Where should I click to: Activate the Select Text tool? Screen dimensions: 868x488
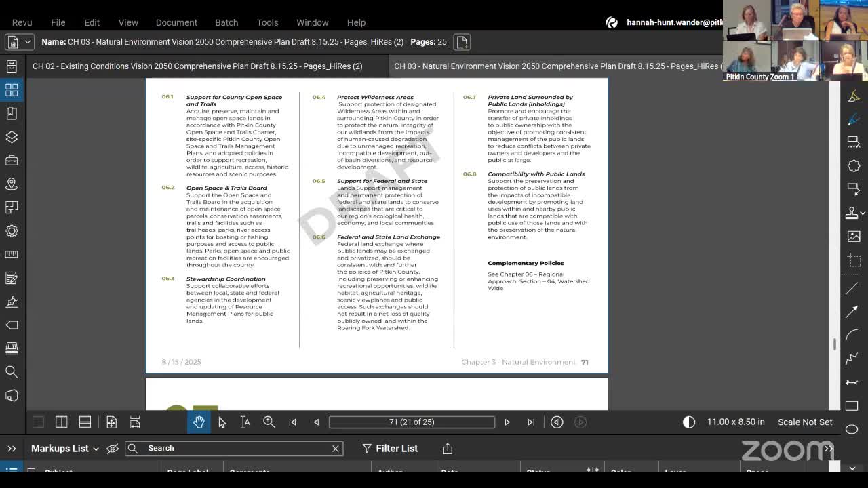tap(245, 422)
